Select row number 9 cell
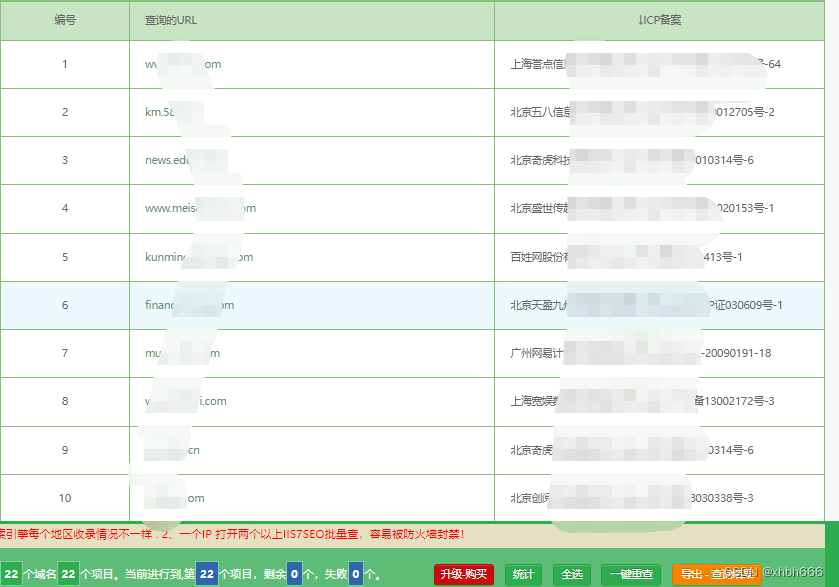The width and height of the screenshot is (839, 587). point(65,451)
